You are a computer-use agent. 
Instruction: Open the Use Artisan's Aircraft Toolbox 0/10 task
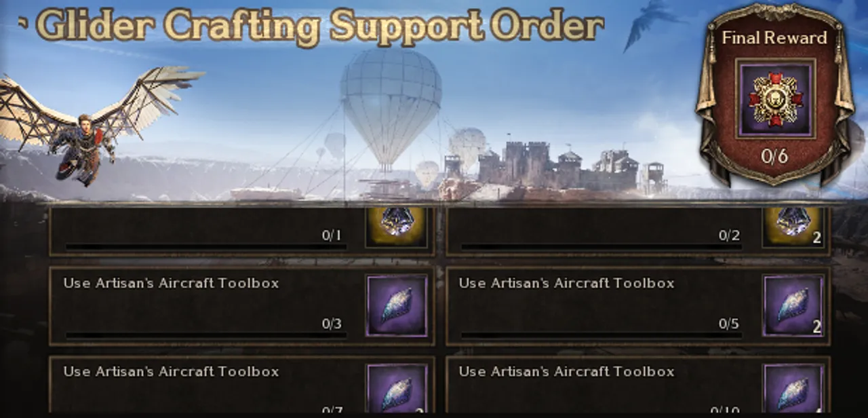(x=638, y=385)
